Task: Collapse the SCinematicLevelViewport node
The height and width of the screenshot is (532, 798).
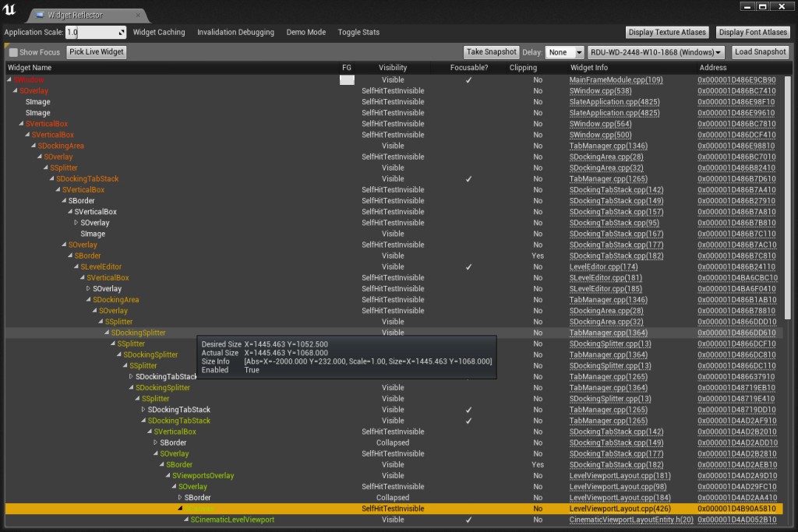Action: (186, 520)
